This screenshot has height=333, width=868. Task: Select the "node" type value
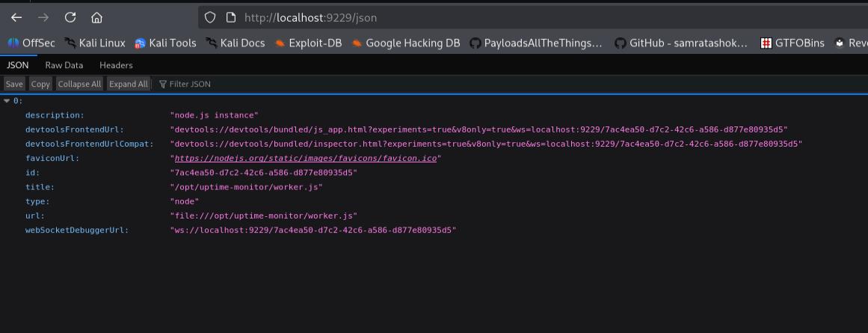pyautogui.click(x=185, y=202)
